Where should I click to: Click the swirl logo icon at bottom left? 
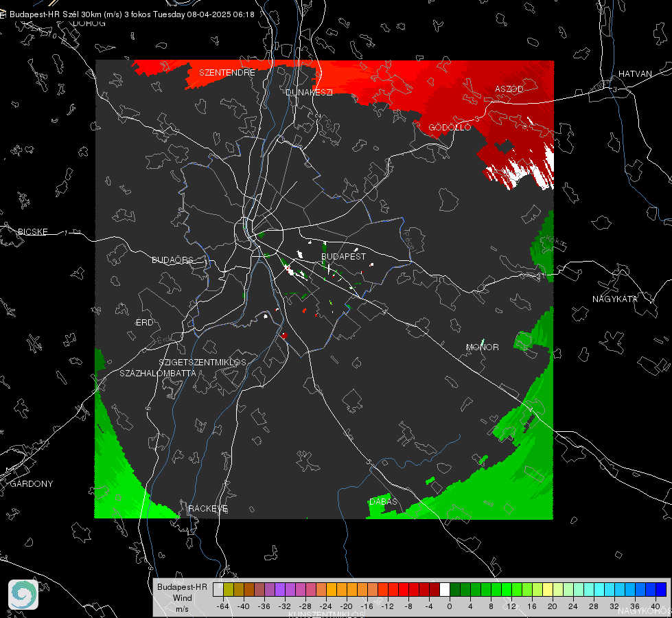[x=23, y=595]
